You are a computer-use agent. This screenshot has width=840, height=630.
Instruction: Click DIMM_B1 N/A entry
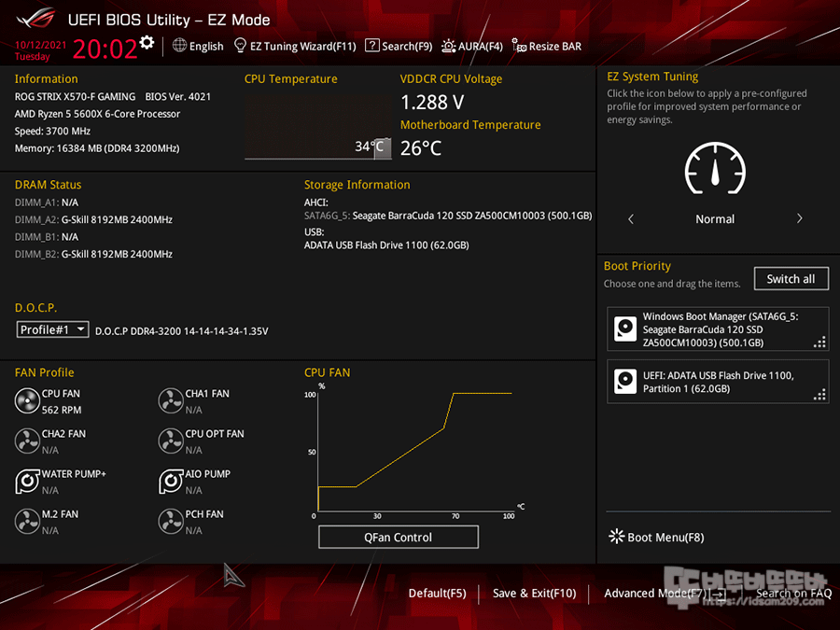point(47,237)
